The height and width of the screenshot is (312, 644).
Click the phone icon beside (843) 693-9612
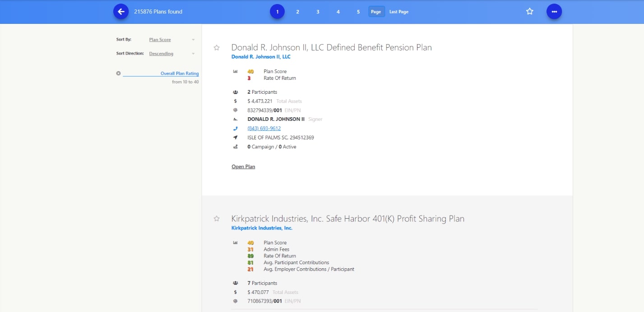tap(235, 128)
